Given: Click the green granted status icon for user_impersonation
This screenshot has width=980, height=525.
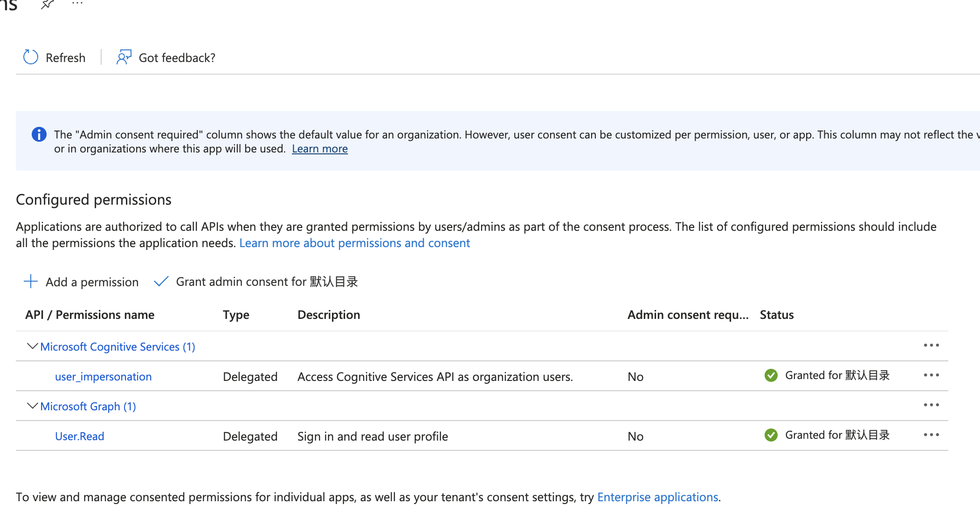Looking at the screenshot, I should (771, 375).
